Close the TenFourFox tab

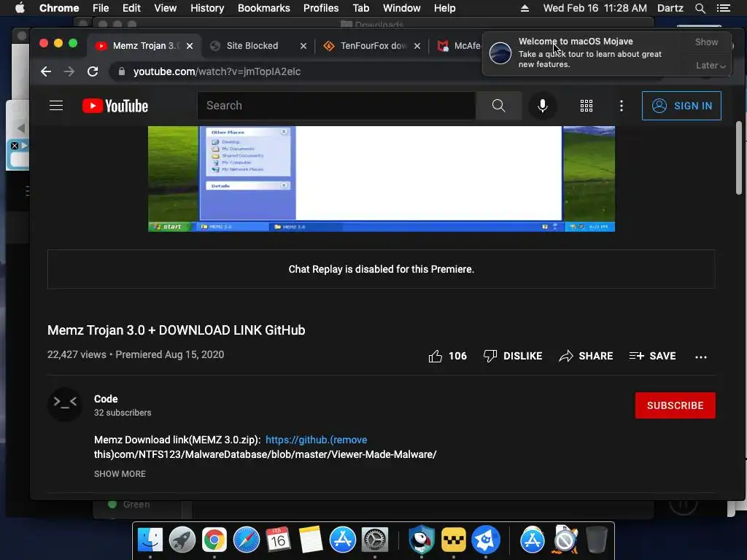[x=417, y=46]
